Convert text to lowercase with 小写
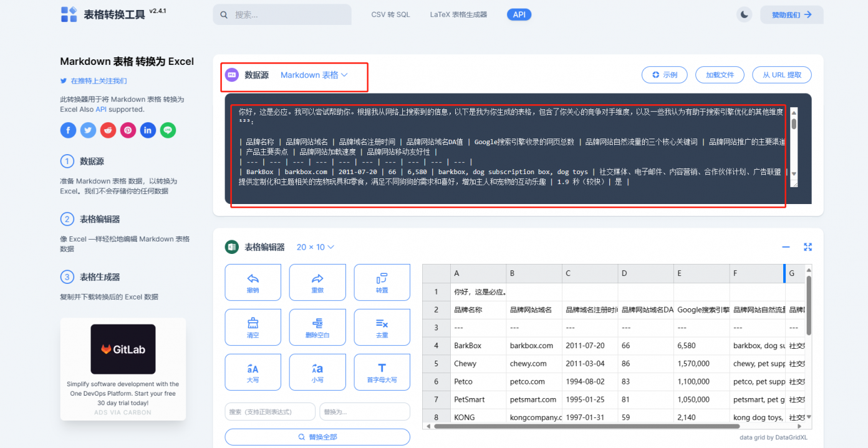868x448 pixels. click(317, 373)
